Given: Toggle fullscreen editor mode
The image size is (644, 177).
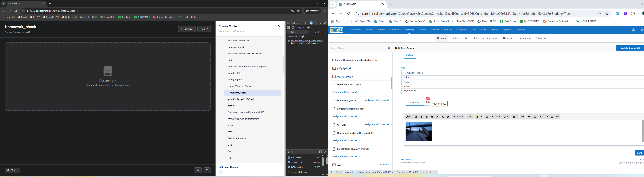Looking at the screenshot, I should click(x=552, y=117).
